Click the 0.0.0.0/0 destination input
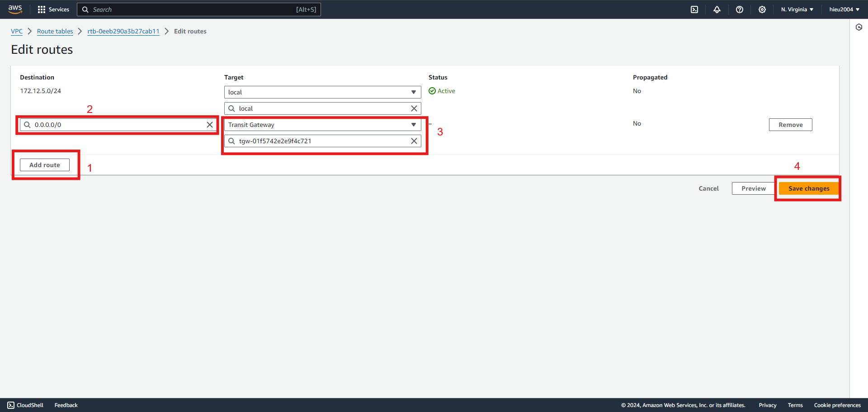Screen dimensions: 868x412 point(118,125)
